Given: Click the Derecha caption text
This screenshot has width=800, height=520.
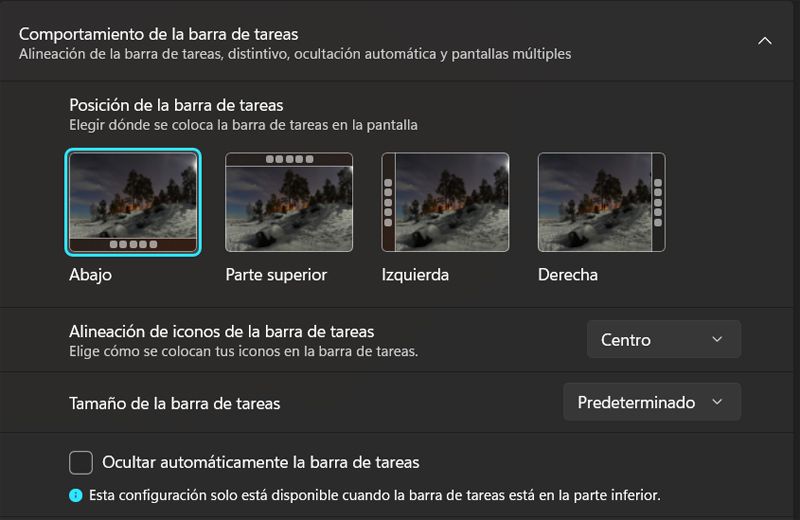Looking at the screenshot, I should pos(568,275).
